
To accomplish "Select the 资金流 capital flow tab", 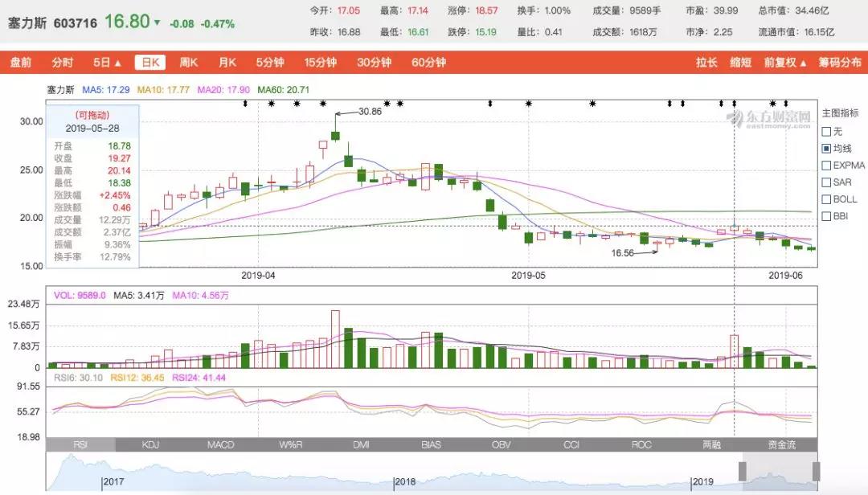I will point(782,444).
